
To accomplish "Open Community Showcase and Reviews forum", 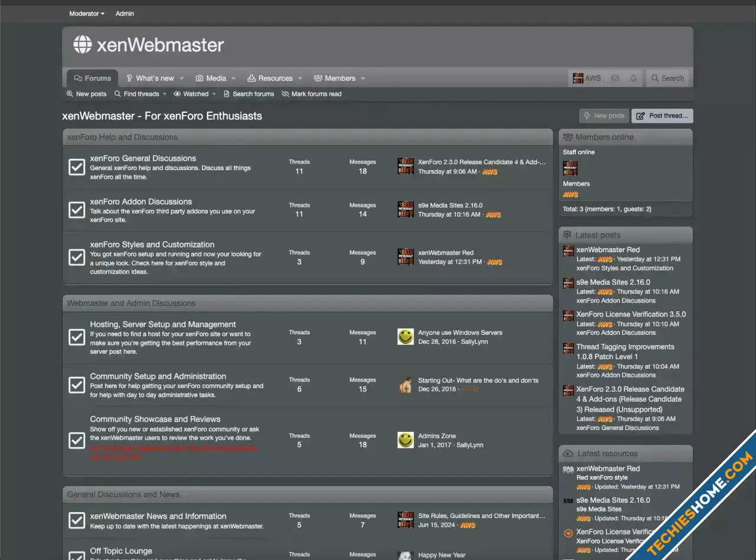I will pos(155,419).
